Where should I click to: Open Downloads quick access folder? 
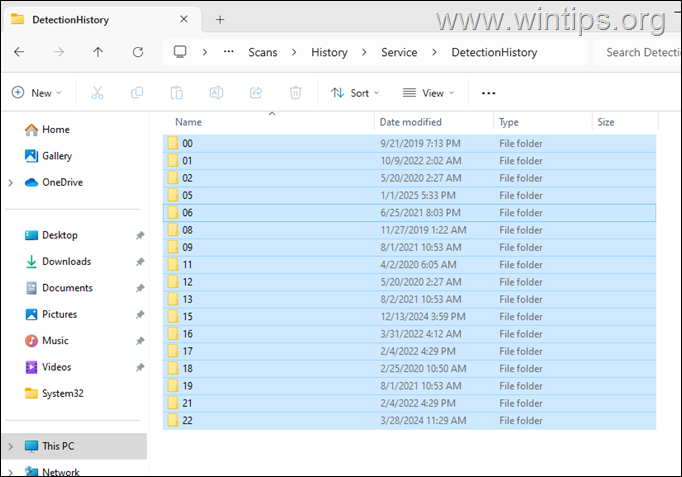pyautogui.click(x=67, y=261)
